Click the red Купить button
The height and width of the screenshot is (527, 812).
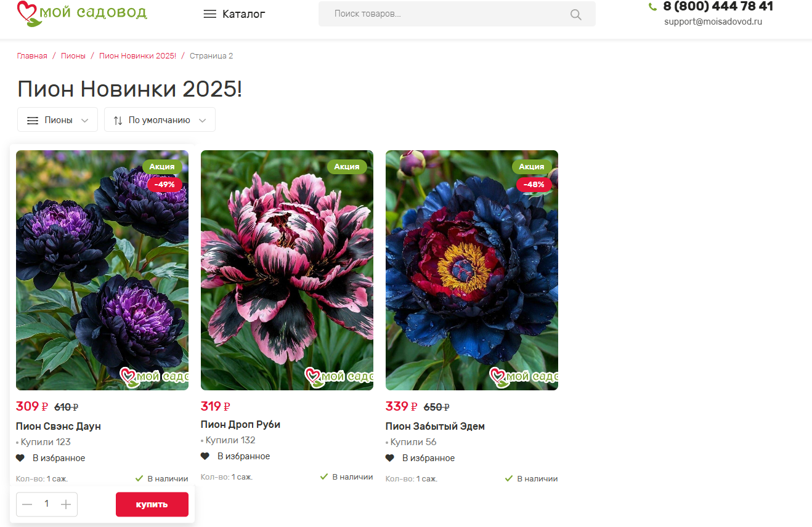(x=152, y=504)
